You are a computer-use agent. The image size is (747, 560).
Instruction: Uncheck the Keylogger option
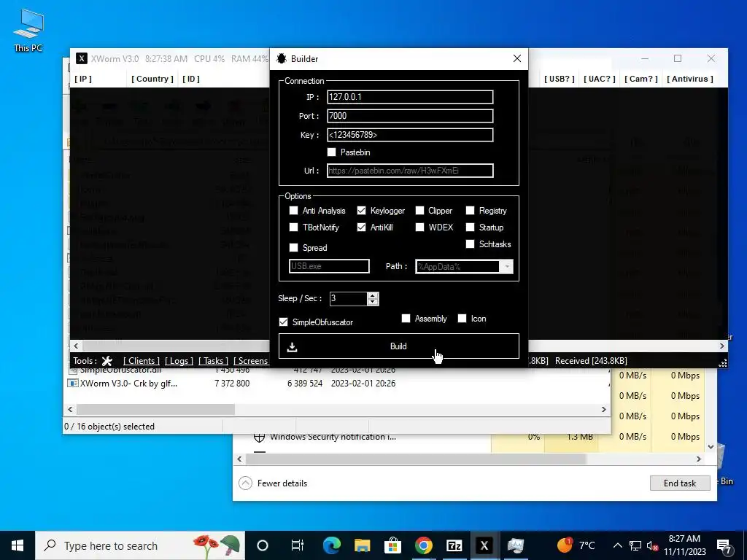tap(361, 211)
